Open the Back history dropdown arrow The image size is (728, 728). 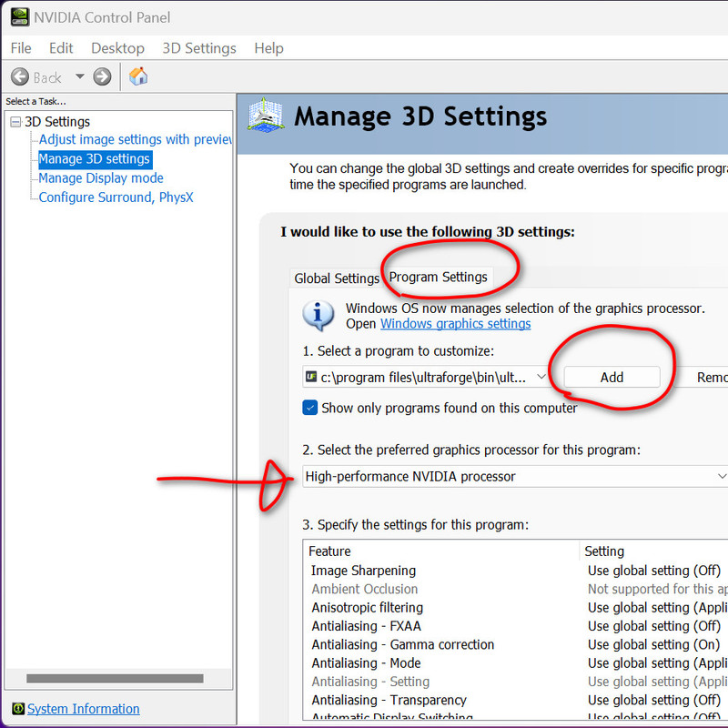click(x=80, y=76)
